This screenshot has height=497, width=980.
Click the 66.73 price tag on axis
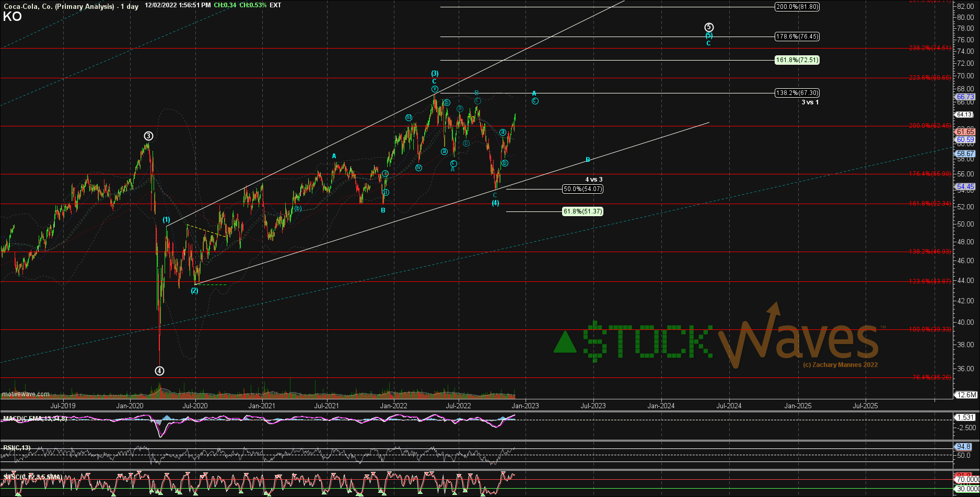pyautogui.click(x=965, y=97)
